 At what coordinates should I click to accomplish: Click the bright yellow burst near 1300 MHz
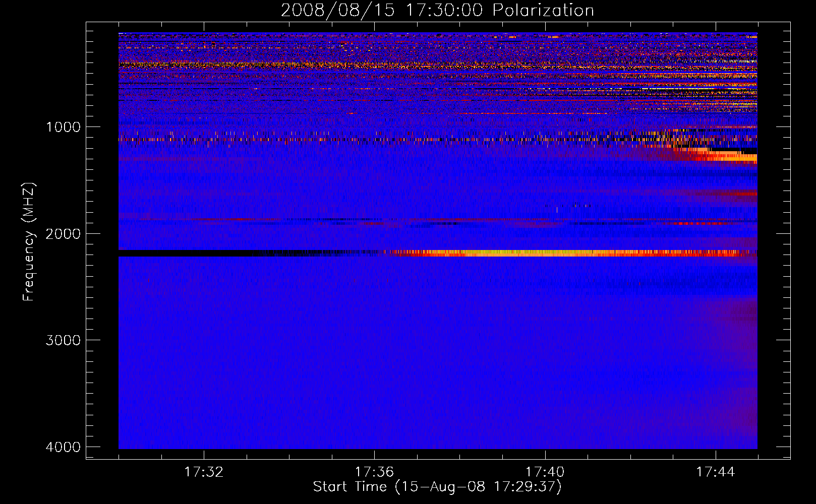click(726, 157)
